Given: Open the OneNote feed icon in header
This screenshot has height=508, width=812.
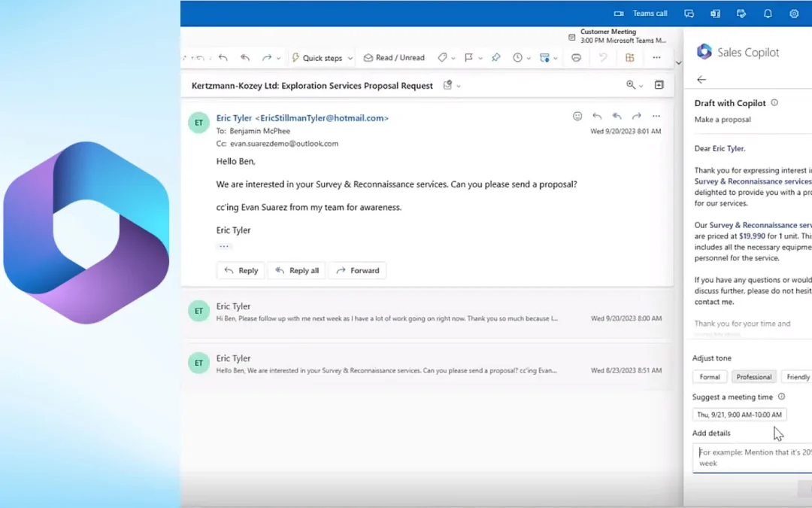Looking at the screenshot, I should (715, 14).
